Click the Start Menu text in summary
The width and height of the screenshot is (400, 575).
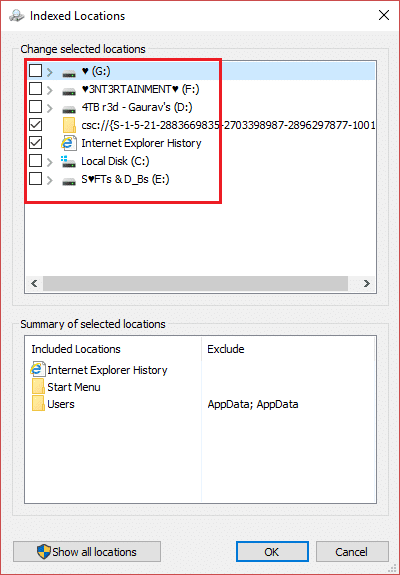pos(74,387)
